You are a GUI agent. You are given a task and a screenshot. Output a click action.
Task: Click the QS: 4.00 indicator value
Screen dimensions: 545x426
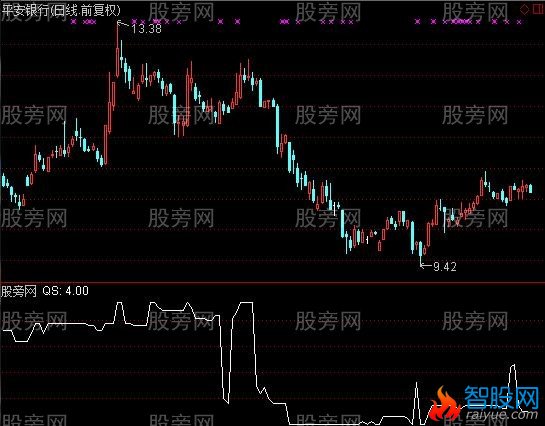point(65,290)
